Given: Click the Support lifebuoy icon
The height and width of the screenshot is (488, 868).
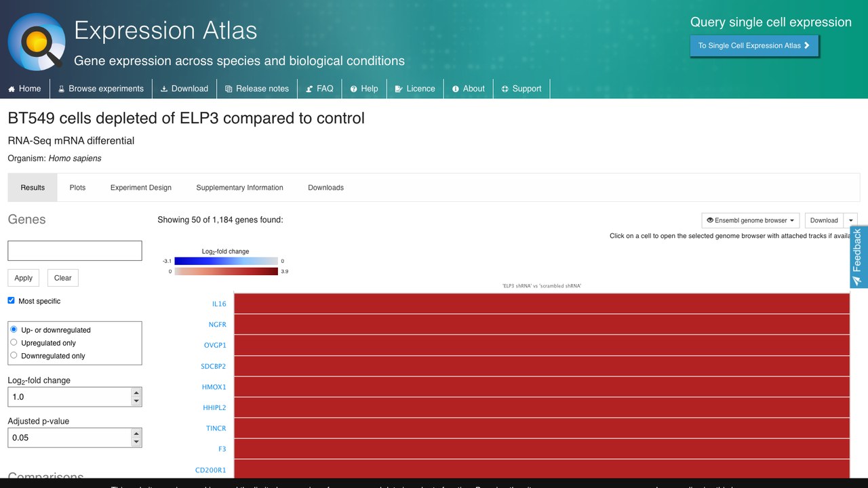Looking at the screenshot, I should click(x=505, y=89).
